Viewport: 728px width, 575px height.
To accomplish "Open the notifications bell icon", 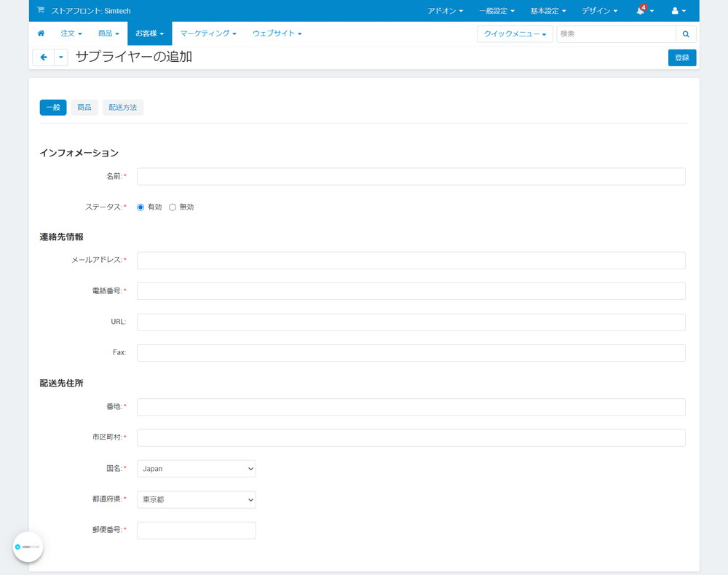I will coord(644,10).
